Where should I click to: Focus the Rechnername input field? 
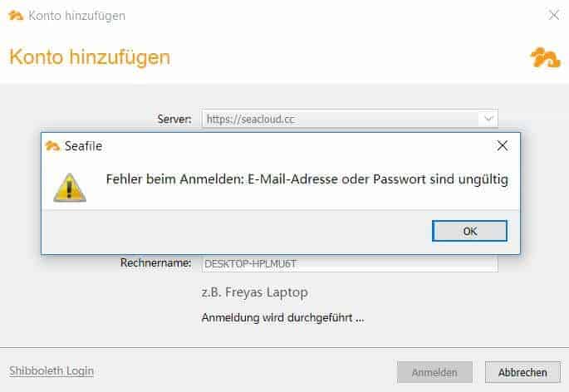350,263
